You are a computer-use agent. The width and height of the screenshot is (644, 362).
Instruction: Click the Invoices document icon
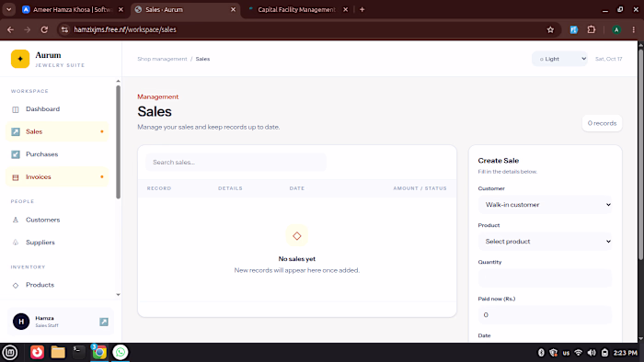click(x=16, y=177)
